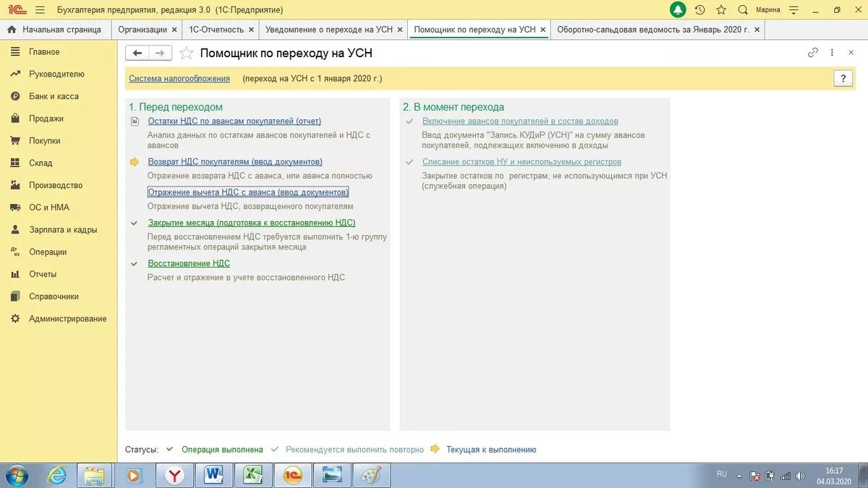This screenshot has height=488, width=868.
Task: Open the notifications bell icon
Action: point(678,9)
